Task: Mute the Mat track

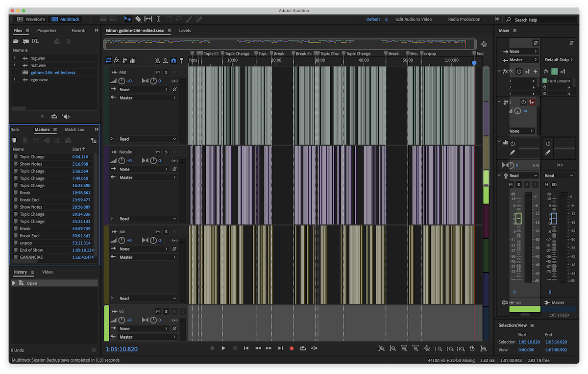Action: coord(158,72)
